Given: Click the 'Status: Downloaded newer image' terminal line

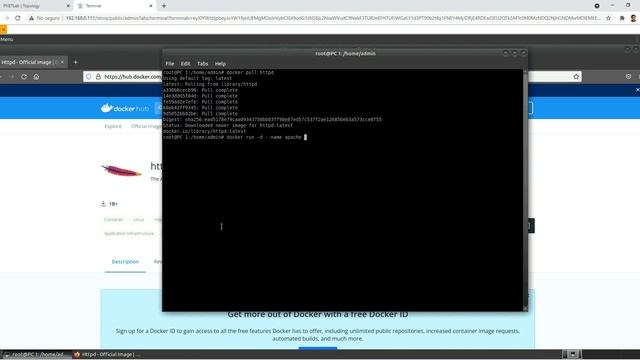Looking at the screenshot, I should pos(228,125).
